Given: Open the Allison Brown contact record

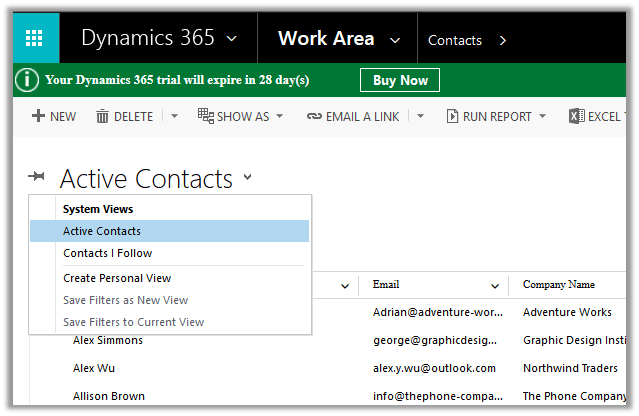Looking at the screenshot, I should [x=109, y=396].
